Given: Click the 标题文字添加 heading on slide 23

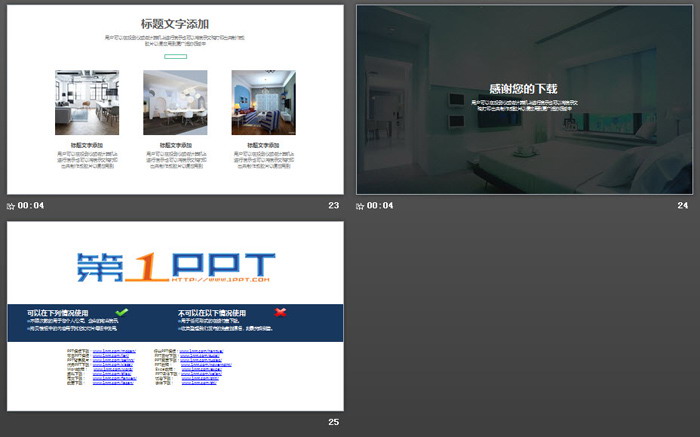Looking at the screenshot, I should click(175, 24).
